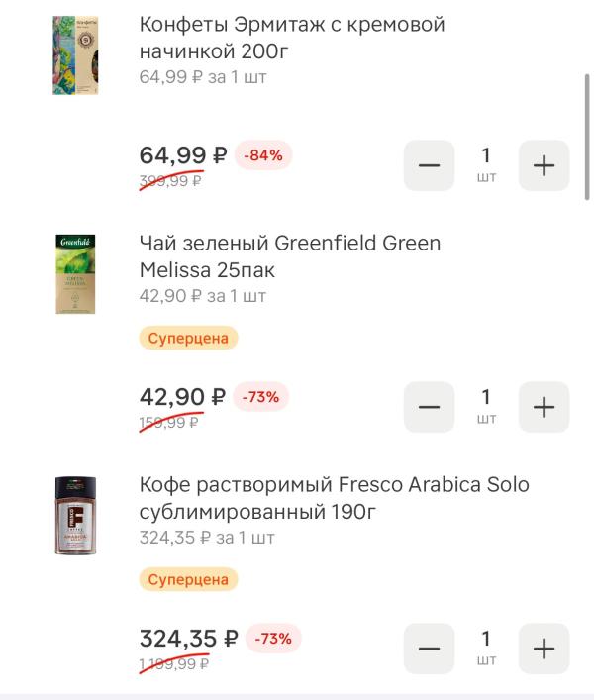Click the Суперцена badge under Greenfield tea
The height and width of the screenshot is (700, 594).
188,338
